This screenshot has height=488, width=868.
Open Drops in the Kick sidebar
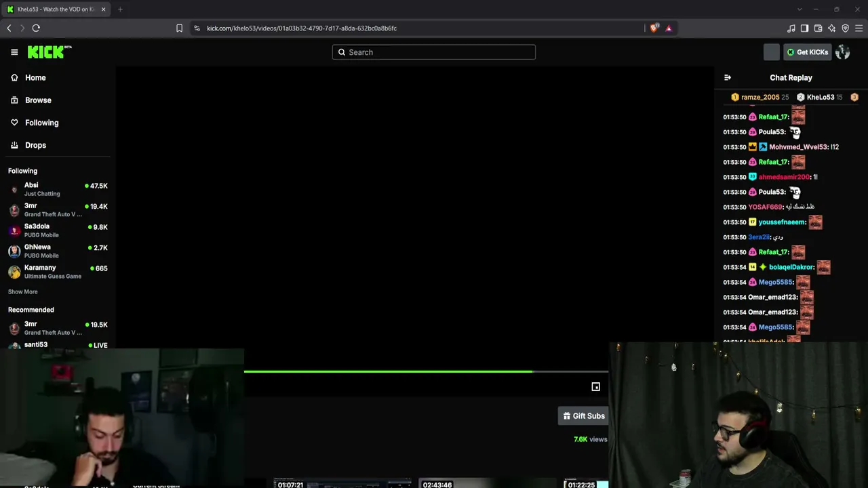(35, 145)
